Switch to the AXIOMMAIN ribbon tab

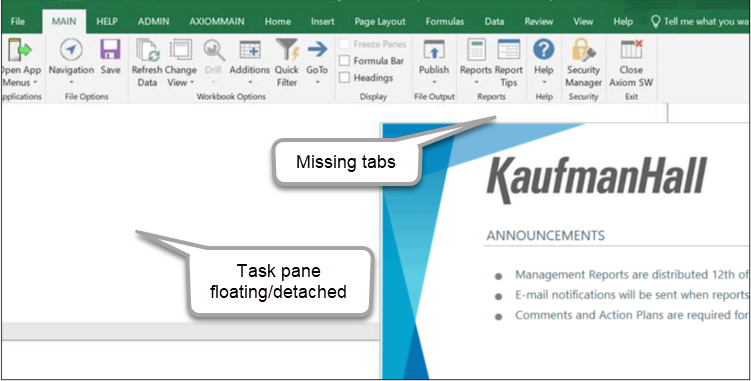pyautogui.click(x=216, y=22)
